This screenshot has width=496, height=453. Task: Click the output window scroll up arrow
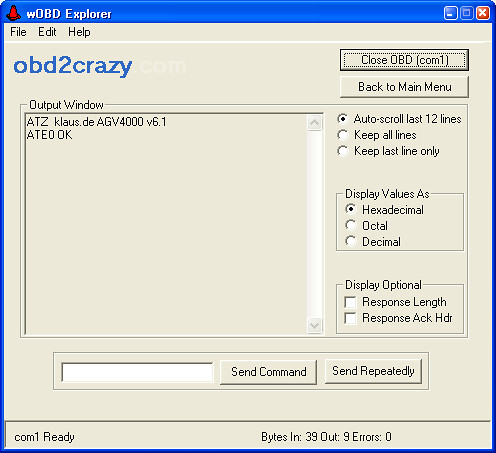tap(314, 123)
